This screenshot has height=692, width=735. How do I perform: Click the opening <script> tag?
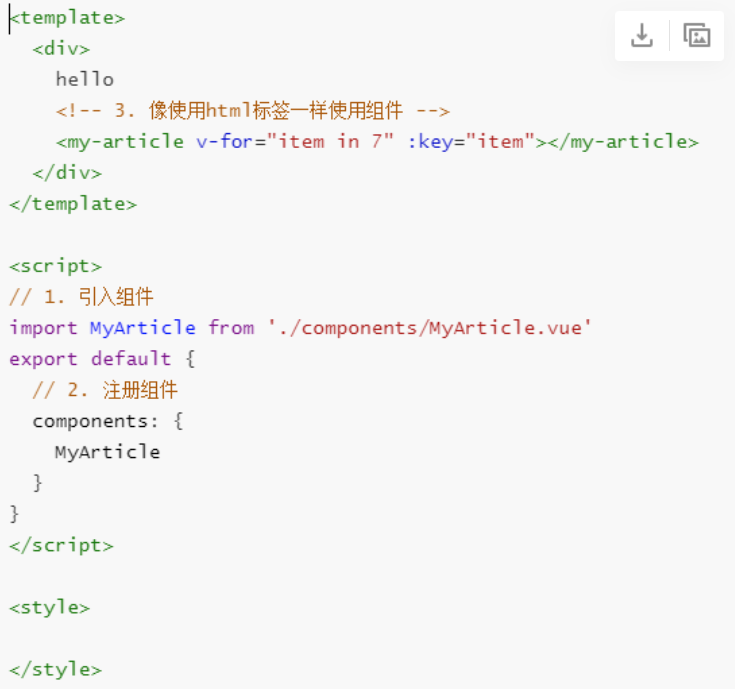[55, 266]
